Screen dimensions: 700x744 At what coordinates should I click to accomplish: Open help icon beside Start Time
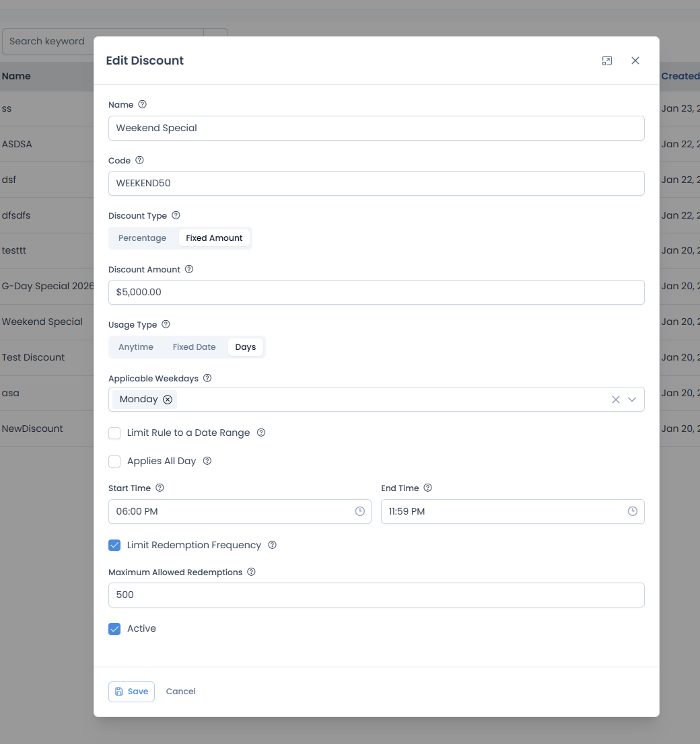coord(160,488)
